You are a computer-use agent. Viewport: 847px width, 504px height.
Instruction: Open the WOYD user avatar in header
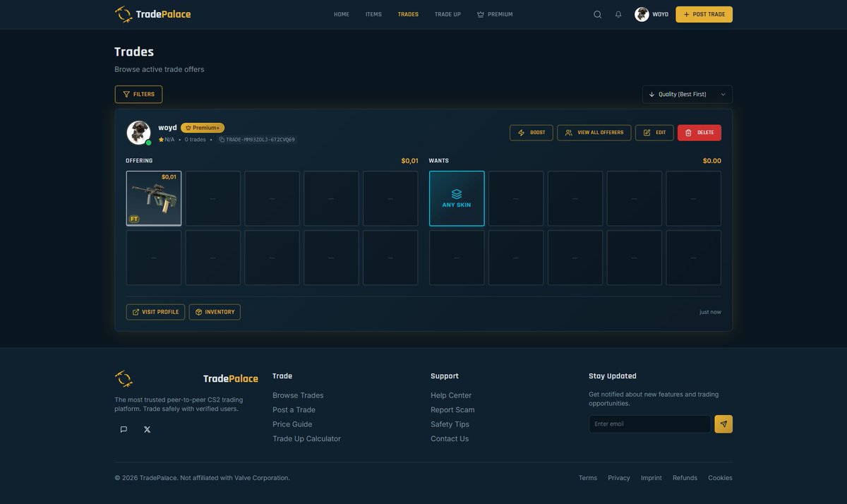click(642, 14)
